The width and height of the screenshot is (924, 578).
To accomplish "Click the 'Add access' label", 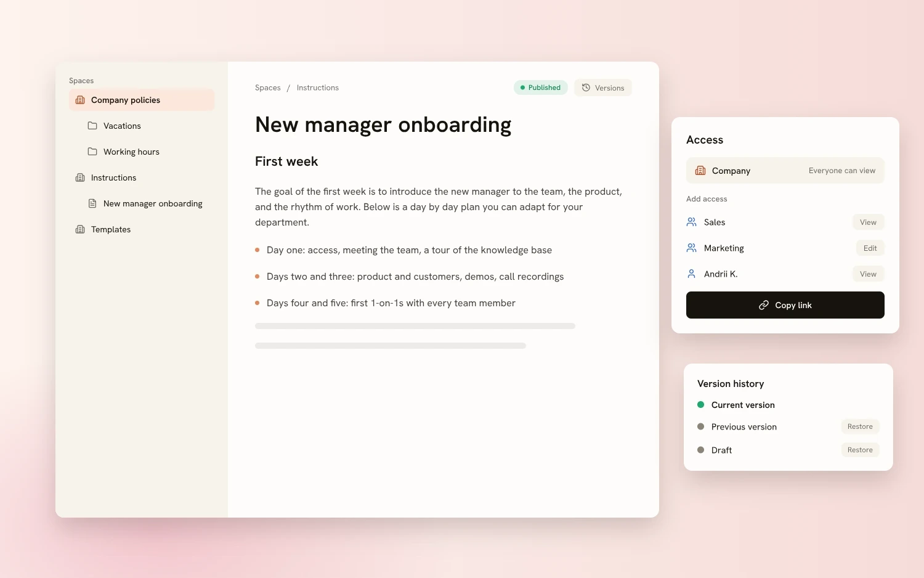I will coord(707,198).
